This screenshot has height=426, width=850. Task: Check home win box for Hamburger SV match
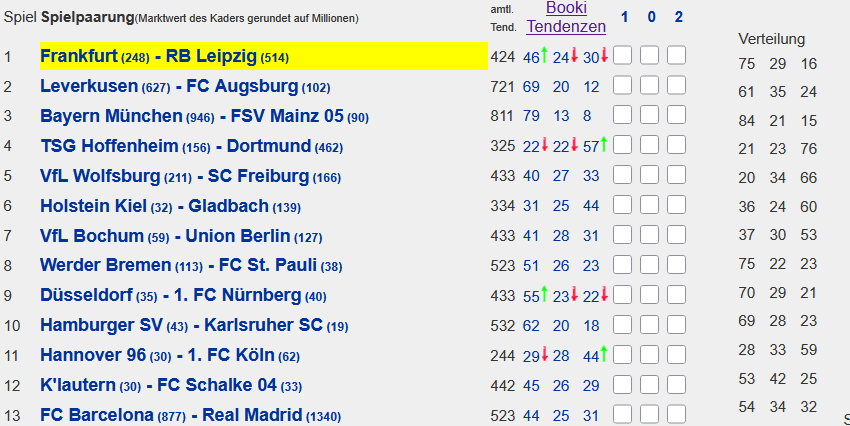click(x=622, y=324)
